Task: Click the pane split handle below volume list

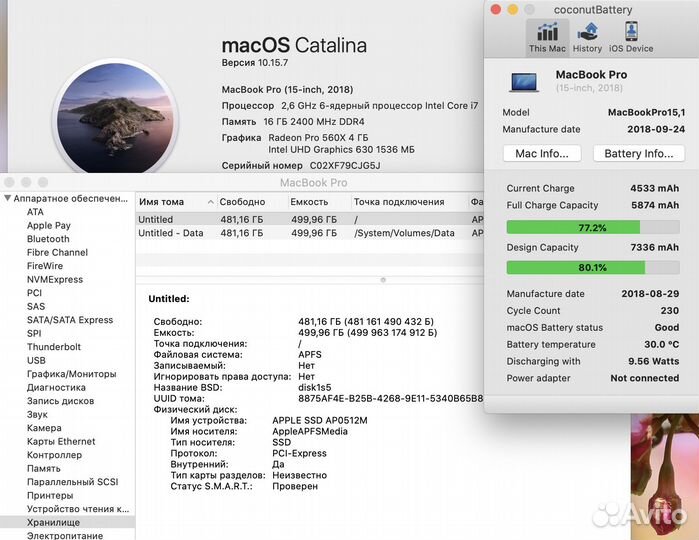Action: [383, 280]
